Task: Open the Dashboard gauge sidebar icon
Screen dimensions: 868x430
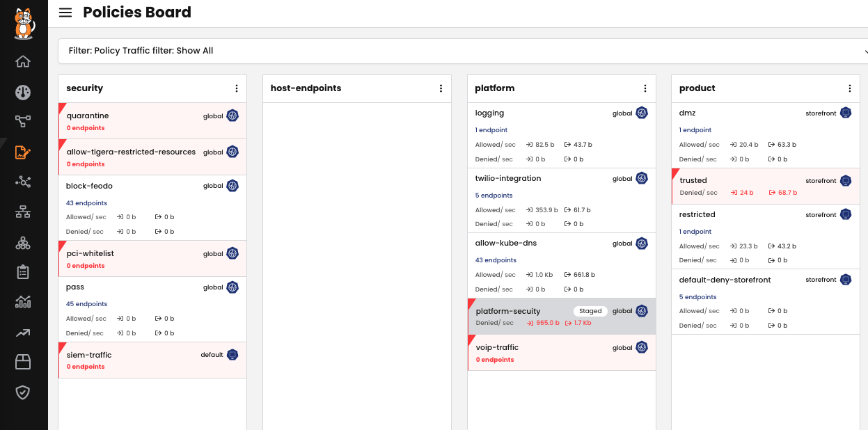Action: coord(23,93)
